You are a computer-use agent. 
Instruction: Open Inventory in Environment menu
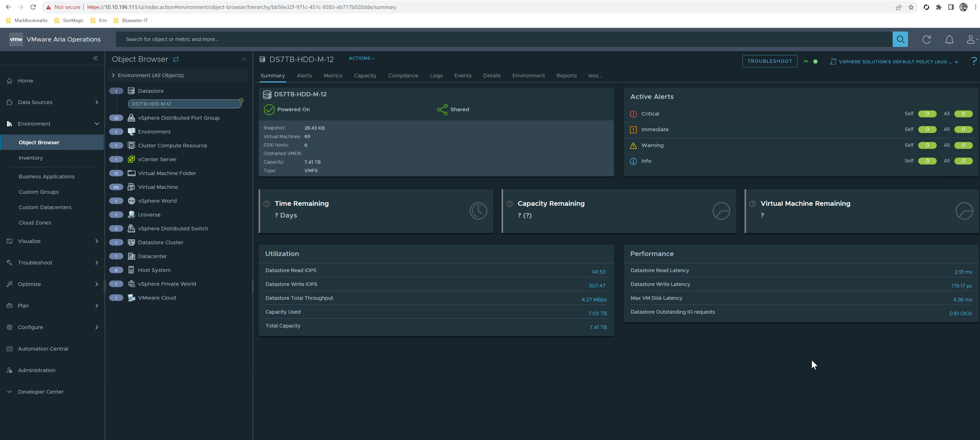(x=30, y=158)
